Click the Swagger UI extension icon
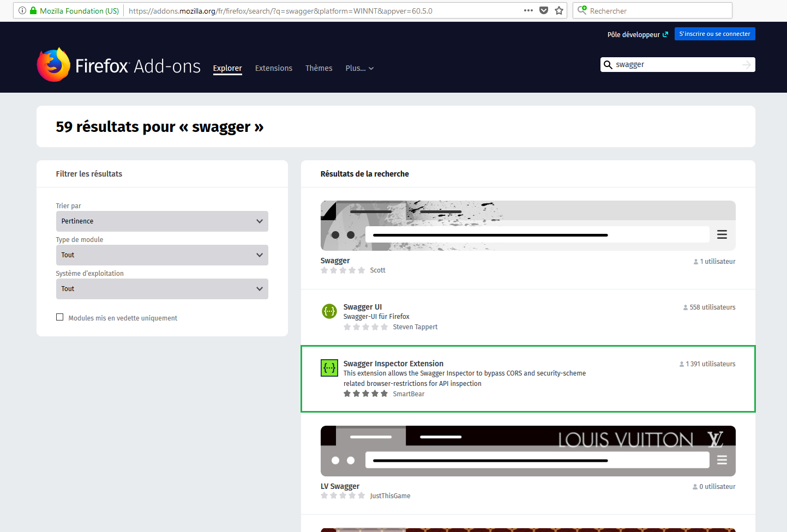This screenshot has width=787, height=532. pyautogui.click(x=329, y=311)
